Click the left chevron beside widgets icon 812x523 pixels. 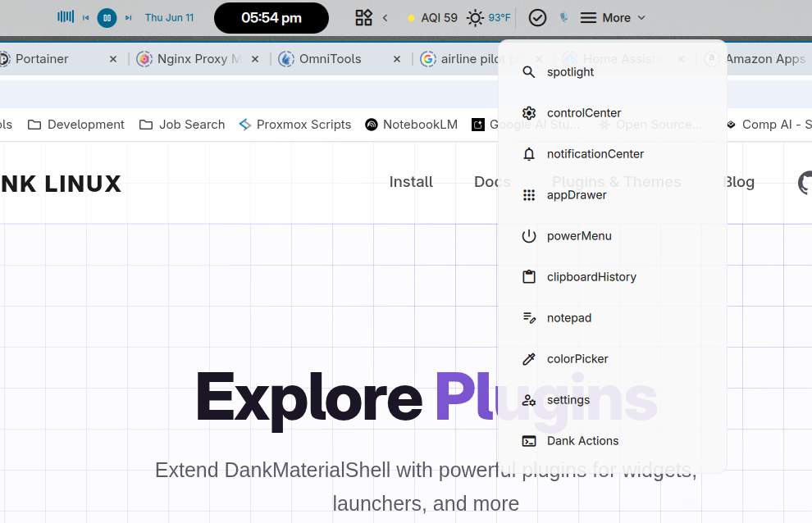pyautogui.click(x=385, y=17)
